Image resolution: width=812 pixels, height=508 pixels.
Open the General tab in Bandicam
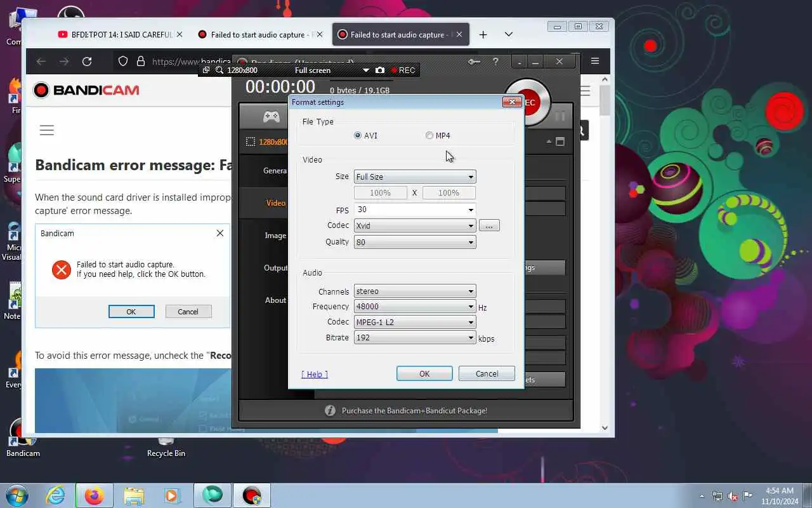coord(275,170)
